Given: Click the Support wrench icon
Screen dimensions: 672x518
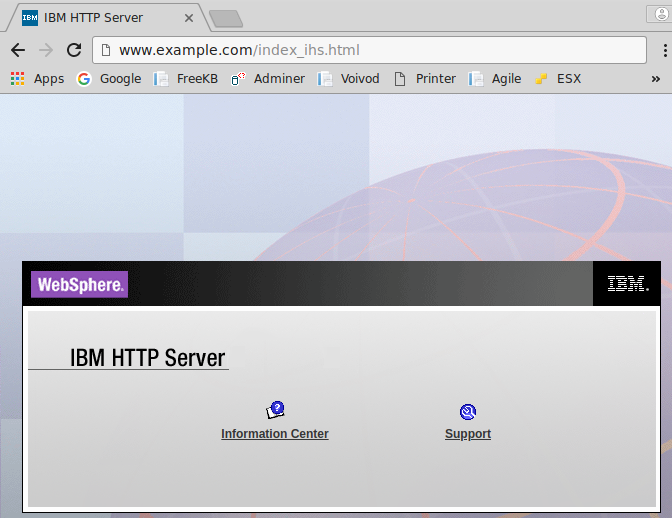Looking at the screenshot, I should (468, 412).
